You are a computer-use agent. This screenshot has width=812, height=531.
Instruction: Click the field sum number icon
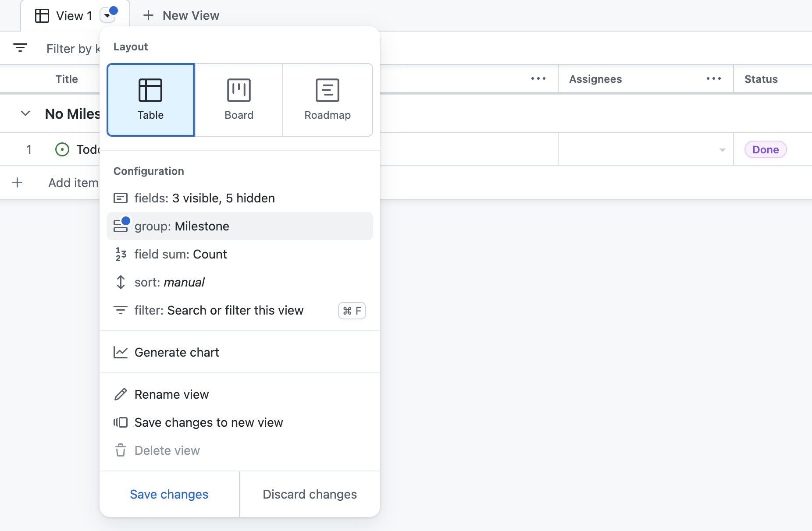[121, 254]
